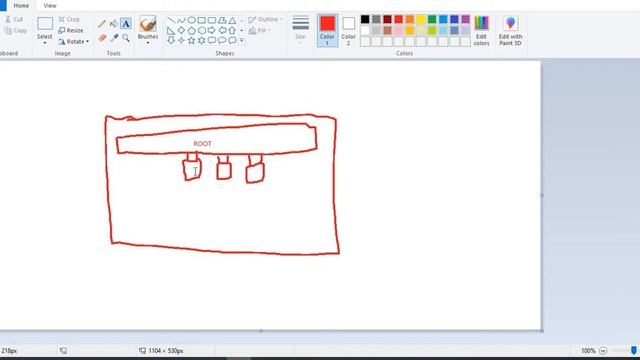Click the Copy button
Image resolution: width=640 pixels, height=360 pixels.
pyautogui.click(x=15, y=30)
